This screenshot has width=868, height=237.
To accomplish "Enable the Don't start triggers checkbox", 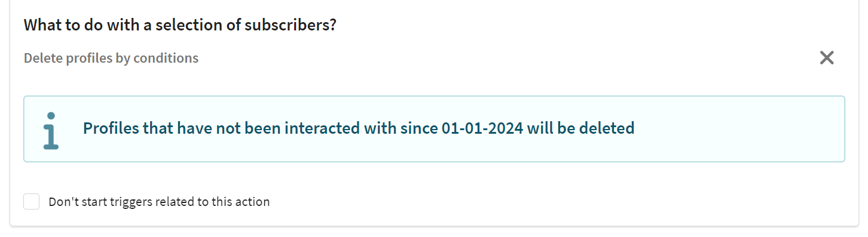I will coord(32,202).
